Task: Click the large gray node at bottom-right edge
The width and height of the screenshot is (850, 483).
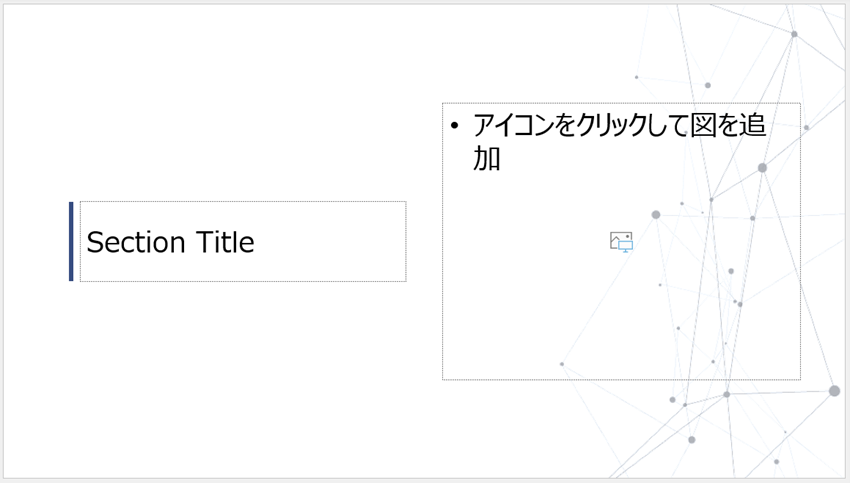Action: [834, 391]
